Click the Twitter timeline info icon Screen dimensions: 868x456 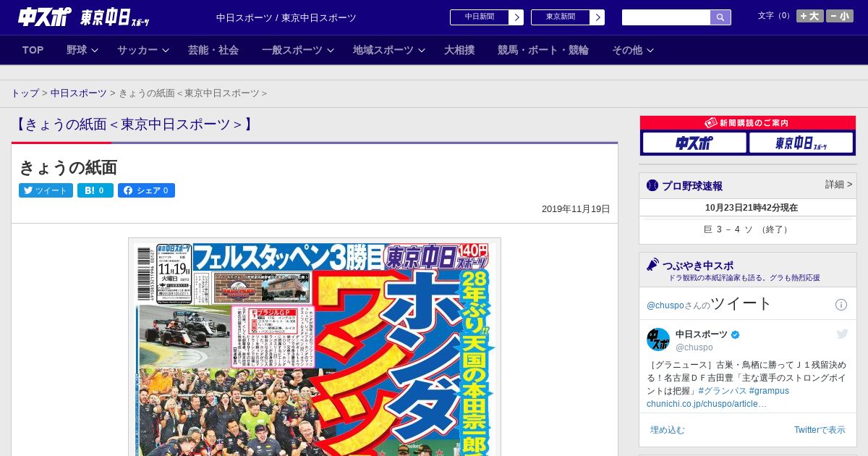[841, 305]
